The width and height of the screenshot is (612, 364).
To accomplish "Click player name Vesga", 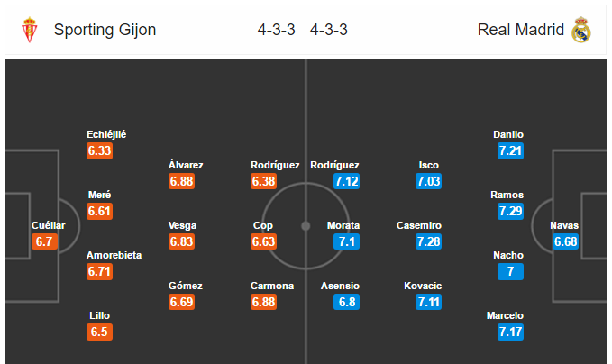I will pyautogui.click(x=182, y=225).
